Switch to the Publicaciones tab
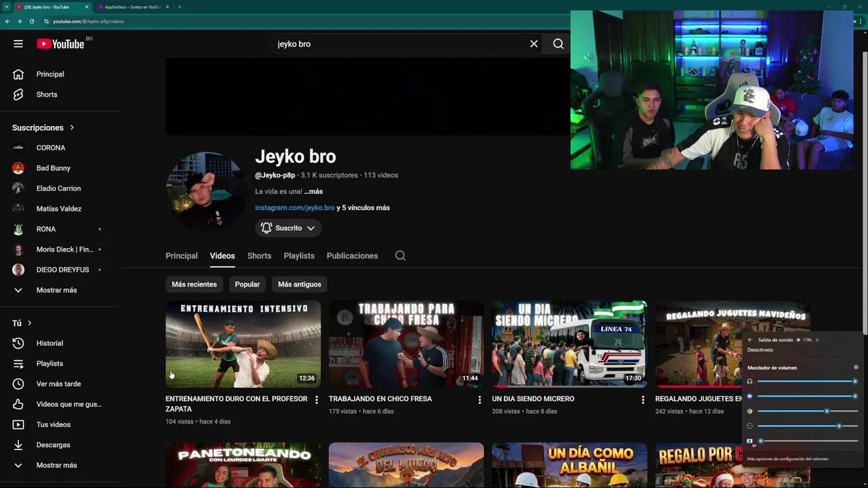 click(x=352, y=256)
